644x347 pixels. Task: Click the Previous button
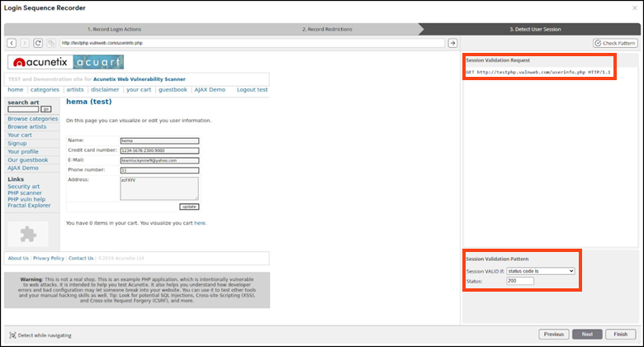(x=554, y=335)
